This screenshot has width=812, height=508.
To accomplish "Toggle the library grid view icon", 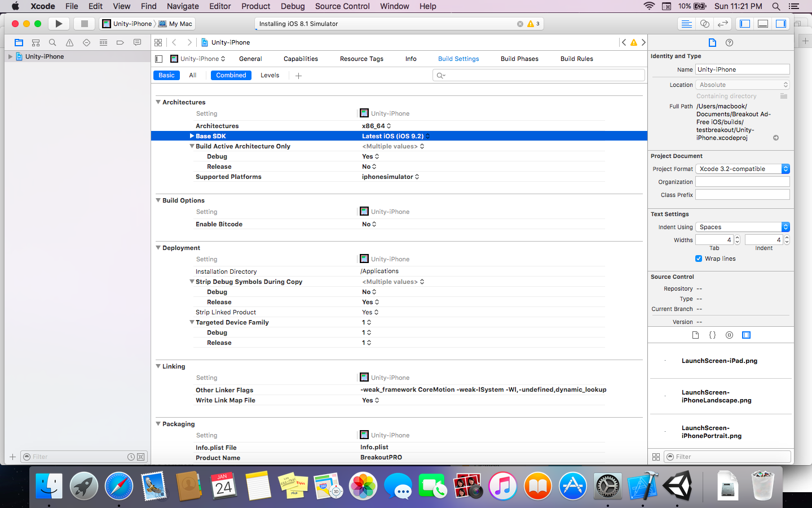I will pos(656,457).
